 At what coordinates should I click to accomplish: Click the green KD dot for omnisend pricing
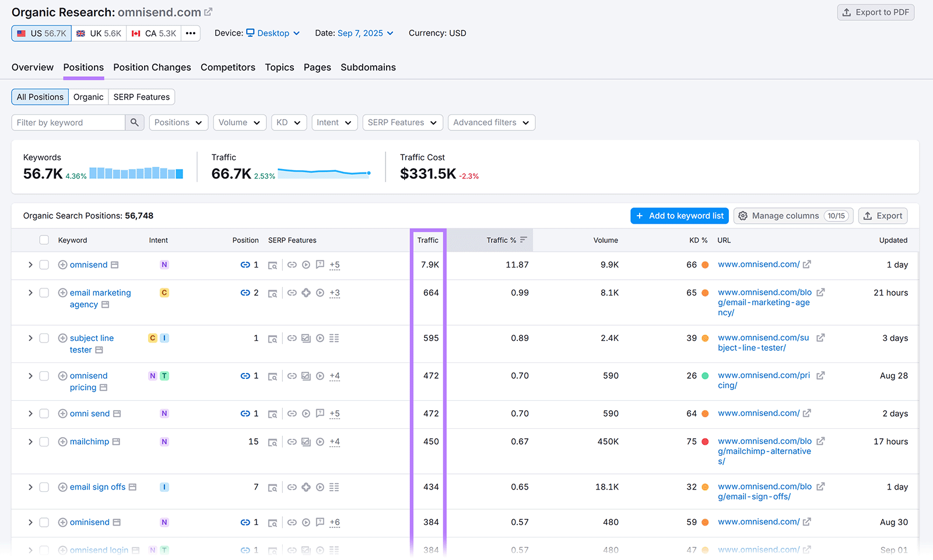(704, 376)
